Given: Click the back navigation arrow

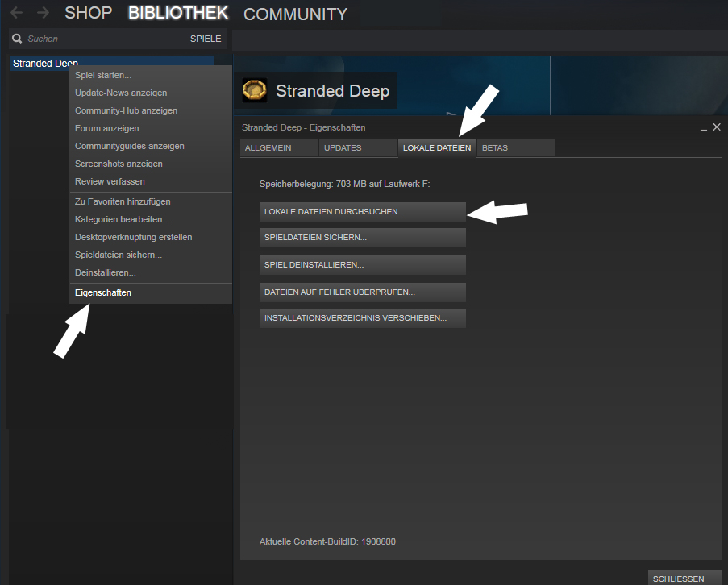Looking at the screenshot, I should click(16, 13).
